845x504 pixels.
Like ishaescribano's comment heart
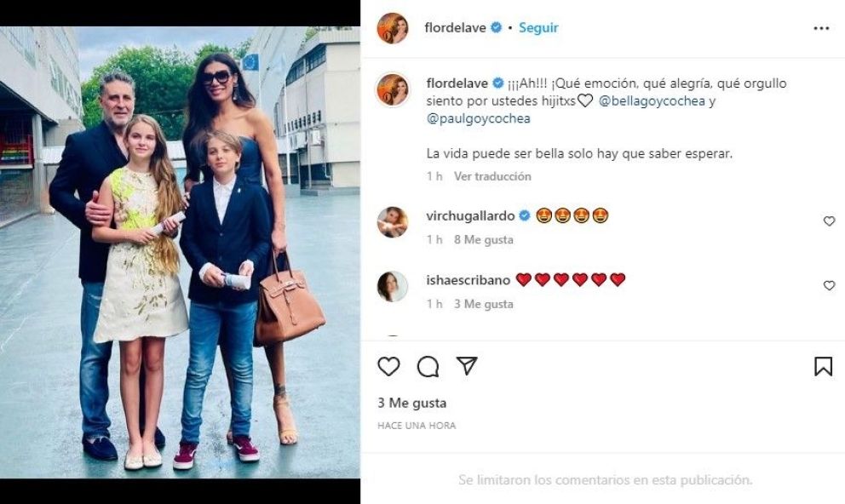829,285
